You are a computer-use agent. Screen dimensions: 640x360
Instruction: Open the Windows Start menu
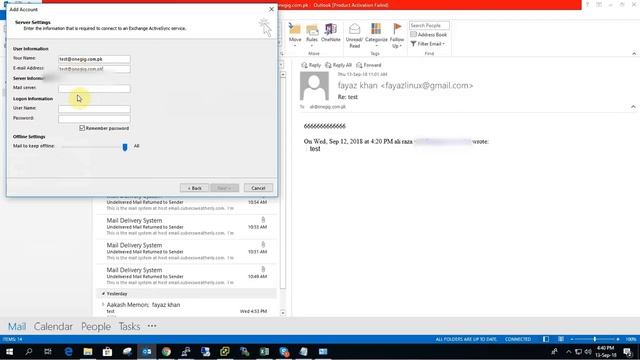(9, 351)
